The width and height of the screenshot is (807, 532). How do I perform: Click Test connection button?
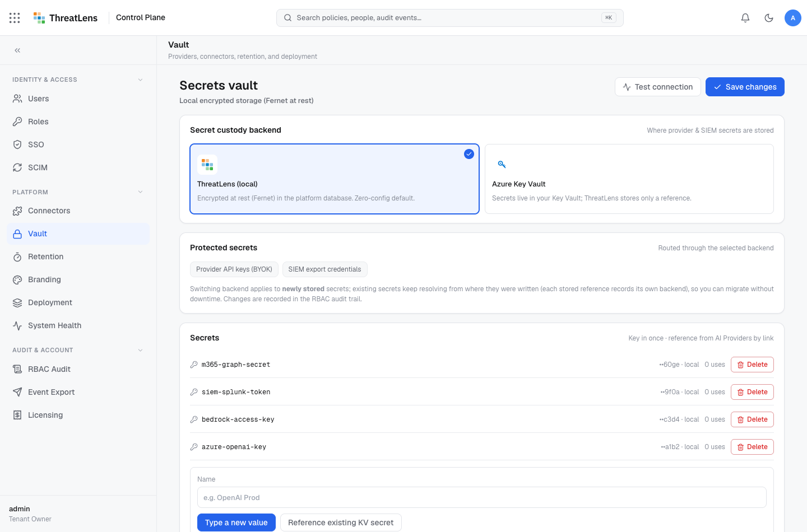(658, 87)
